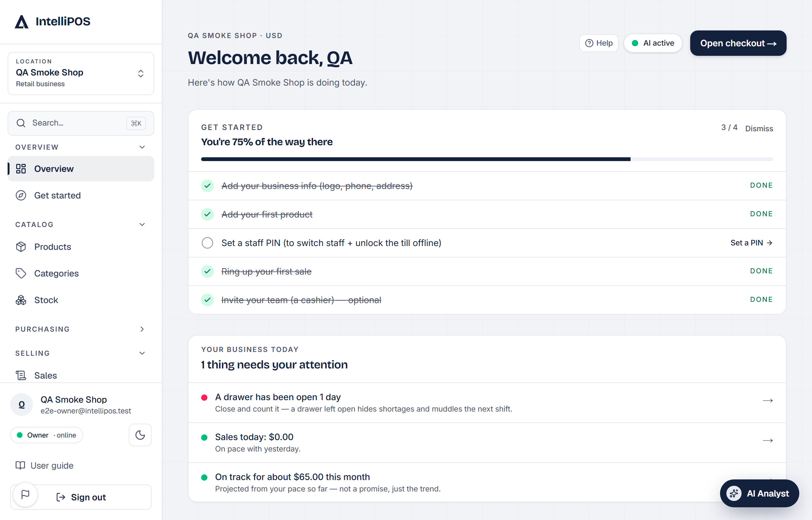Click the Search input field
Viewport: 812px width, 520px height.
81,123
